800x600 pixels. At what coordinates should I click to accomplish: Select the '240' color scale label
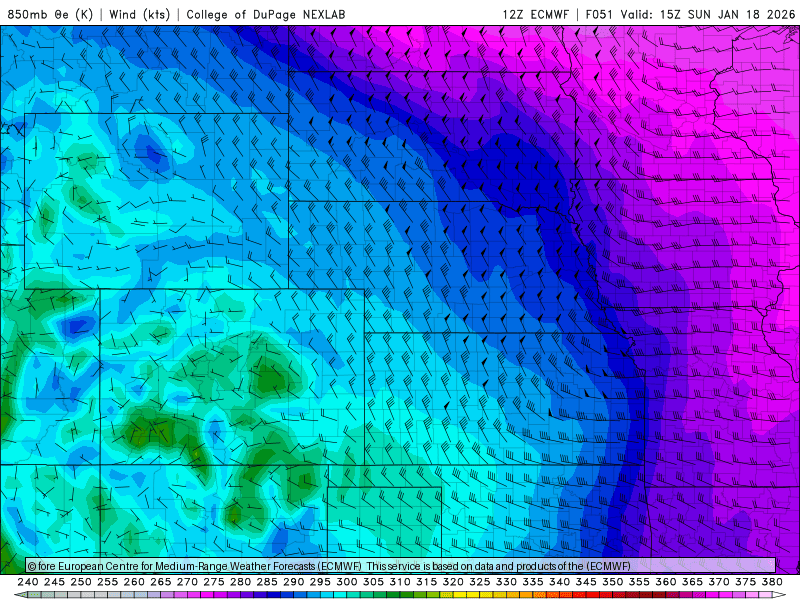[x=28, y=582]
